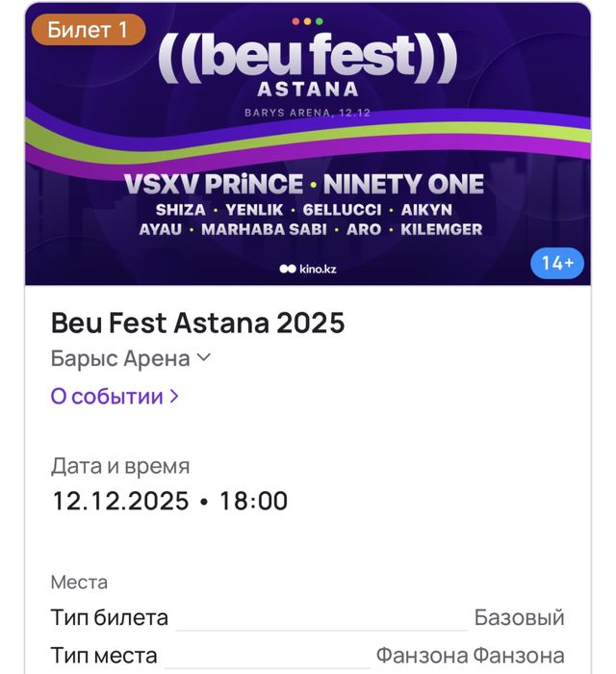Click the three colored dots above logo
The height and width of the screenshot is (674, 616).
(x=307, y=20)
